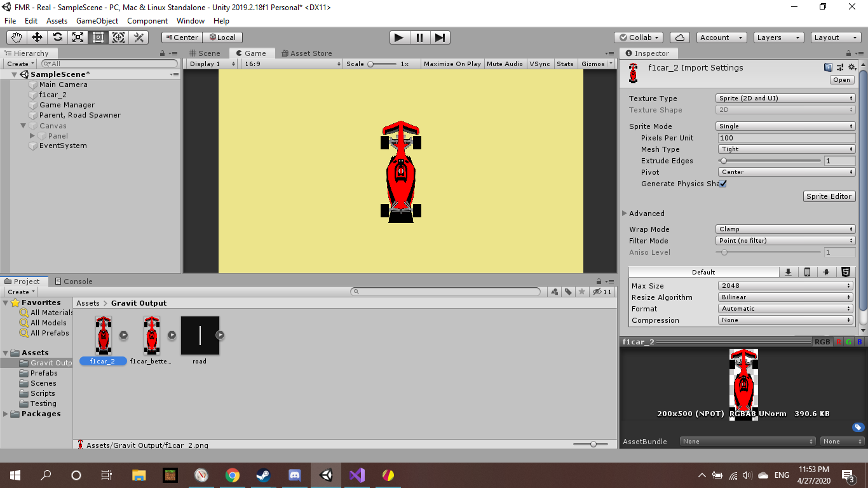Viewport: 868px width, 488px height.
Task: Toggle Stats overlay in Game view
Action: [x=565, y=64]
